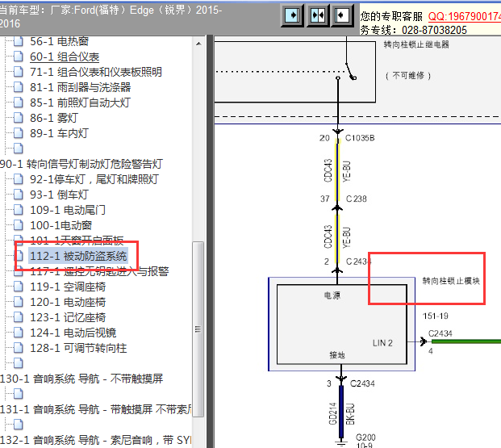Click the page icon beside 81-1 雨刮器与洗涤器
Viewport: 501px width, 448px height.
coord(19,87)
